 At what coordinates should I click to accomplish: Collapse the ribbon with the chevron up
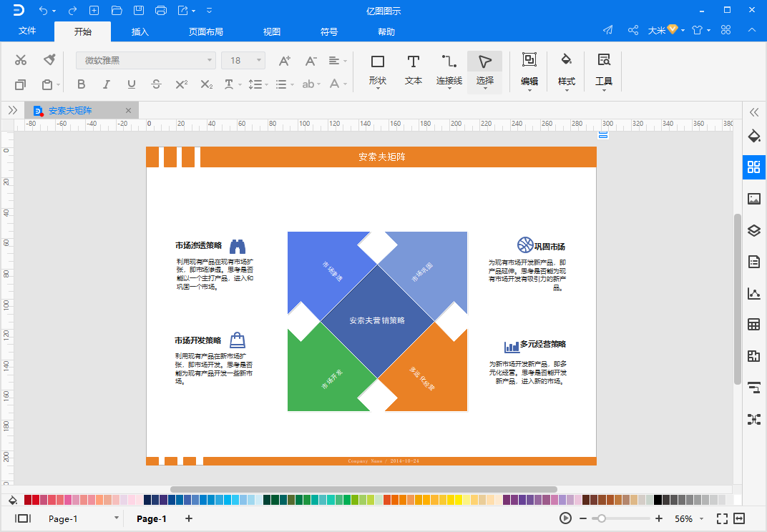pos(752,30)
